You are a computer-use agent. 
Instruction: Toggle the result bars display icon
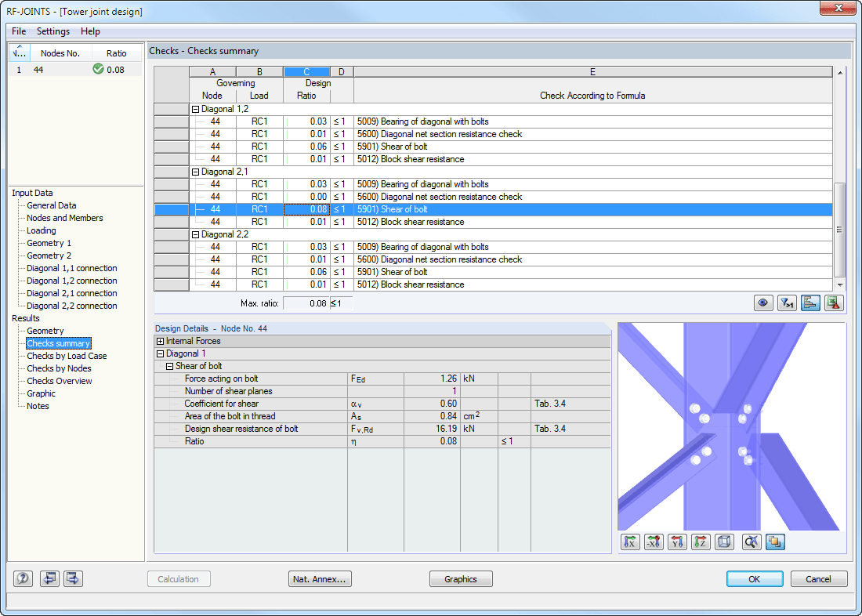click(810, 303)
